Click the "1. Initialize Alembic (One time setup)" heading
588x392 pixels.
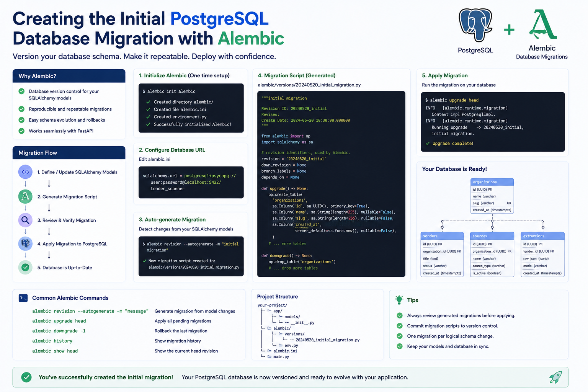point(184,75)
